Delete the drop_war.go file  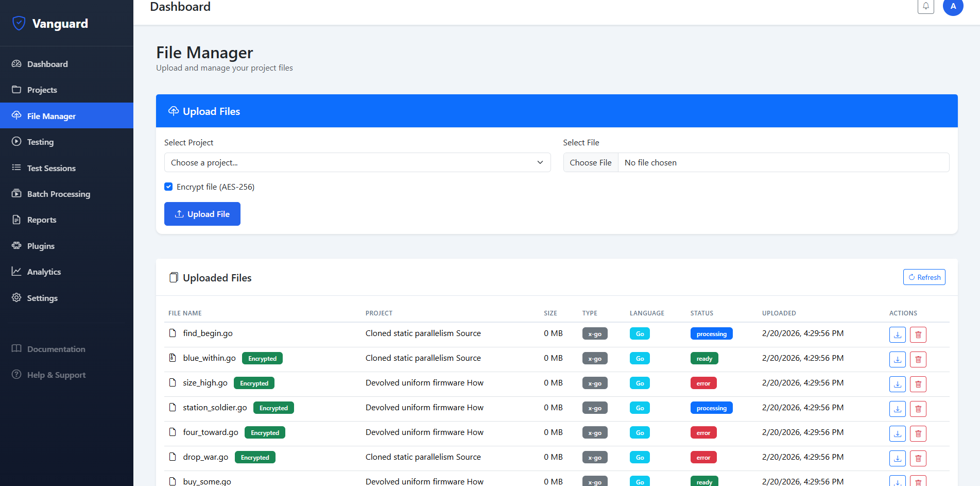click(918, 458)
